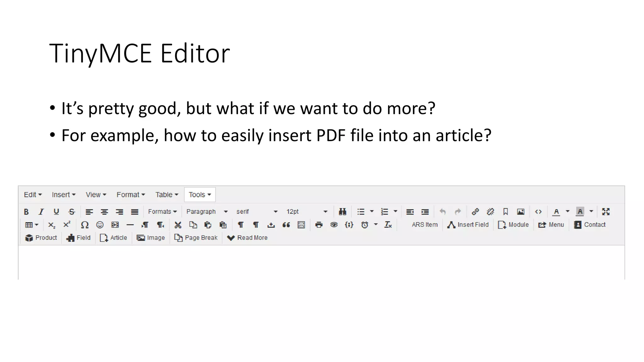Align text left
644x362 pixels.
pos(89,212)
